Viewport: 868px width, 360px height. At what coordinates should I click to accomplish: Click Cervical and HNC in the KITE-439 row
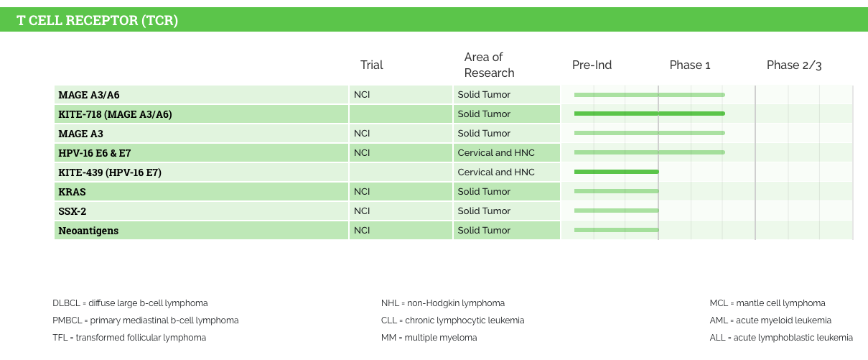pos(496,172)
